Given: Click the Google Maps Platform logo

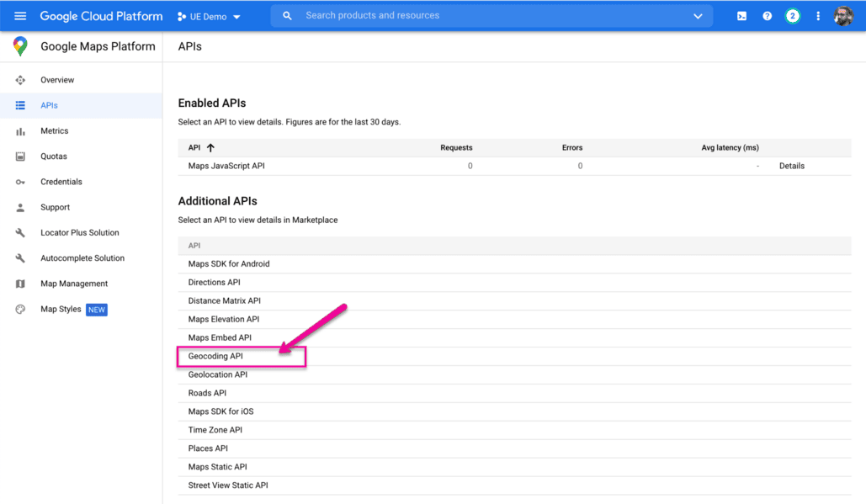Looking at the screenshot, I should (20, 47).
